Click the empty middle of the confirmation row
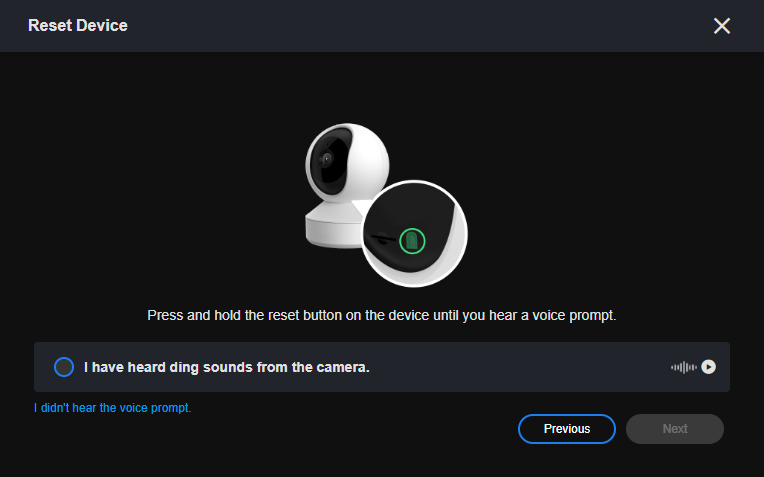Screen dimensions: 764x477 pyautogui.click(x=520, y=367)
